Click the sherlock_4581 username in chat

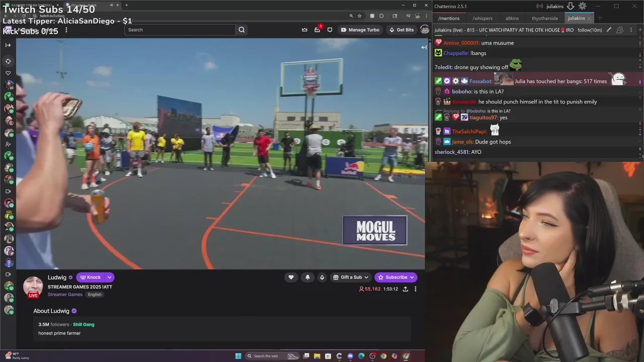451,152
